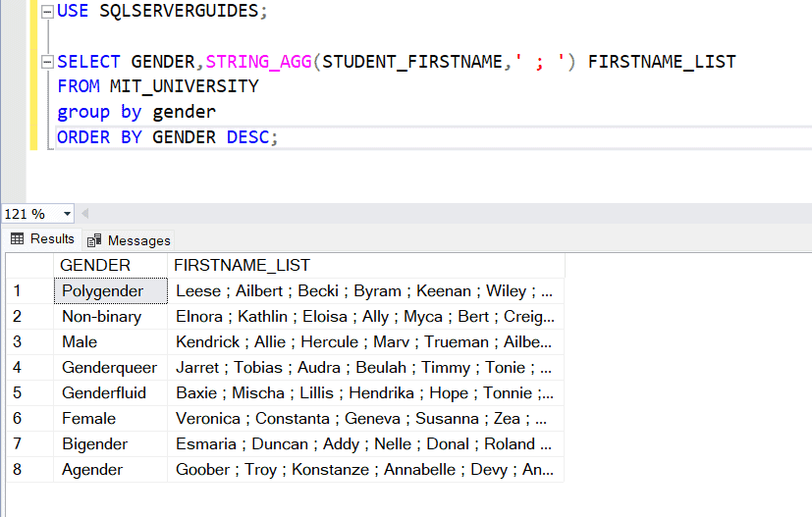Select the Genderqueer cell
812x517 pixels.
110,367
